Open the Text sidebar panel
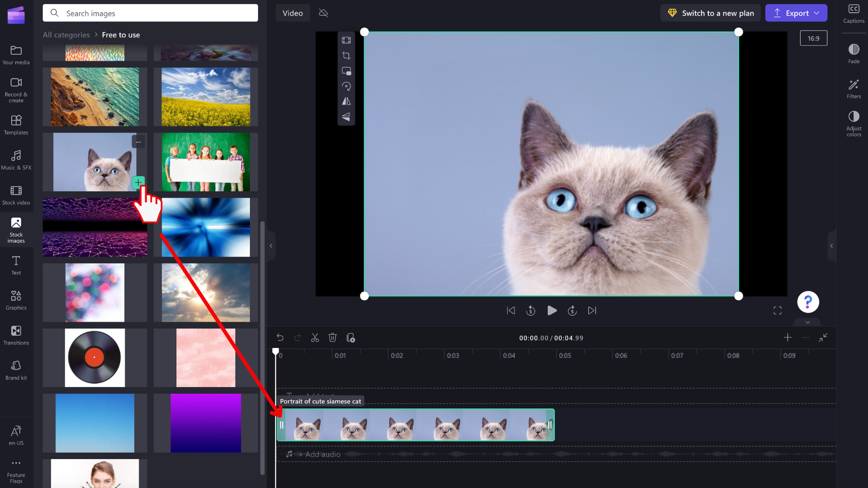Viewport: 868px width, 488px height. (x=16, y=265)
